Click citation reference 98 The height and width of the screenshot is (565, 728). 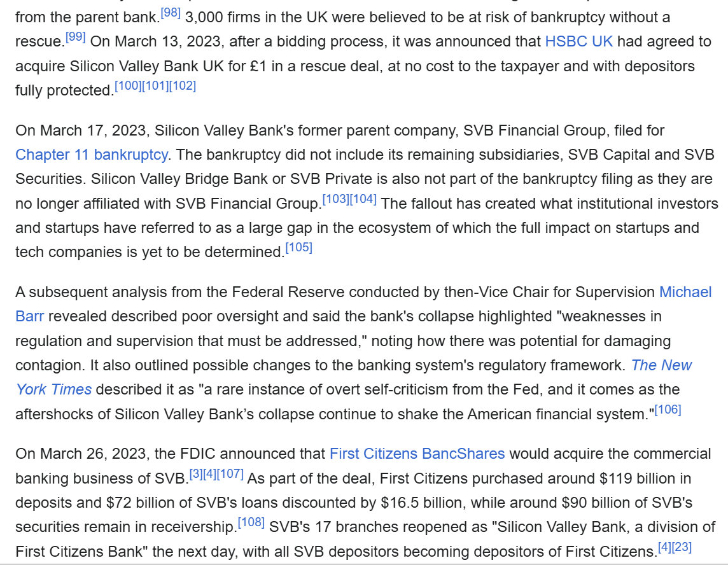tap(170, 12)
